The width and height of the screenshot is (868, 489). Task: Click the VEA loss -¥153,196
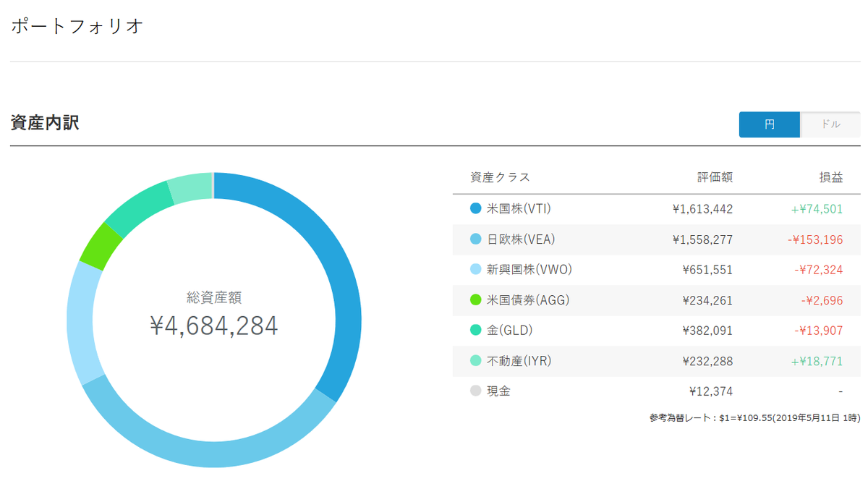pos(814,239)
